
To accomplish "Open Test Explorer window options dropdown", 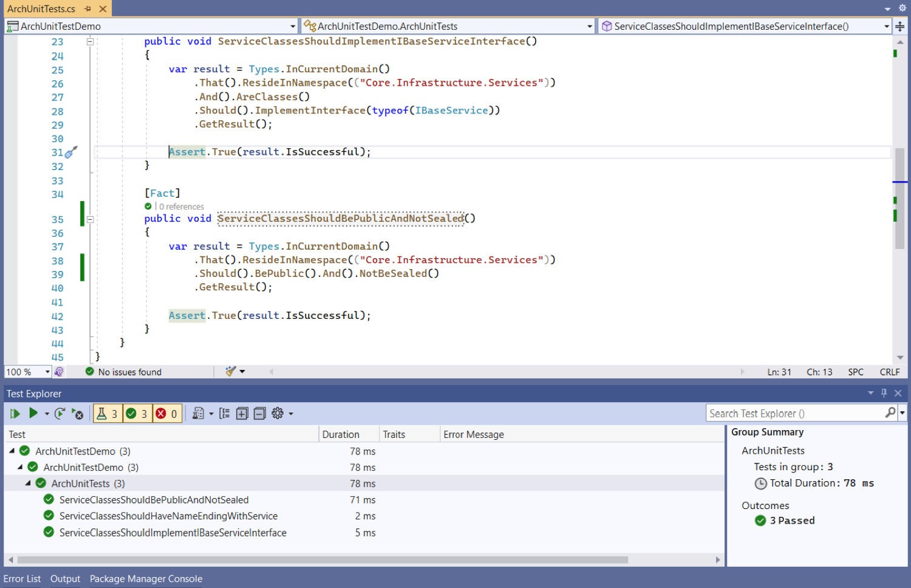I will pyautogui.click(x=870, y=393).
